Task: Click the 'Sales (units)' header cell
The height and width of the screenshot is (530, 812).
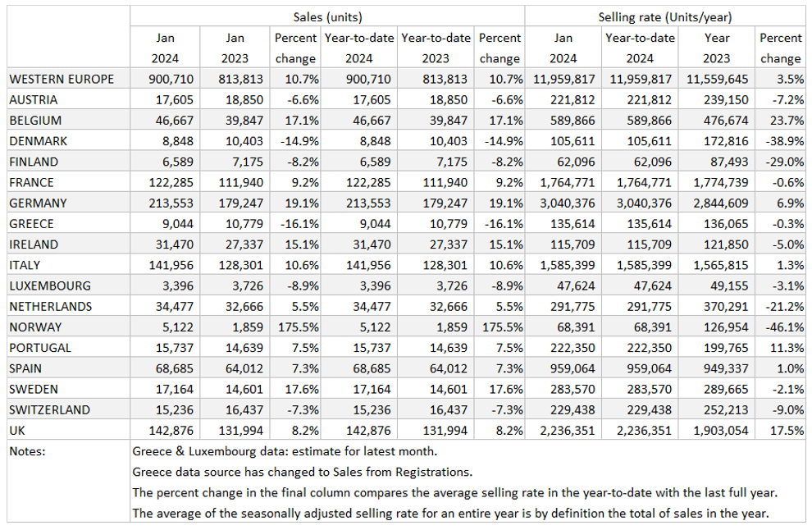Action: [327, 17]
